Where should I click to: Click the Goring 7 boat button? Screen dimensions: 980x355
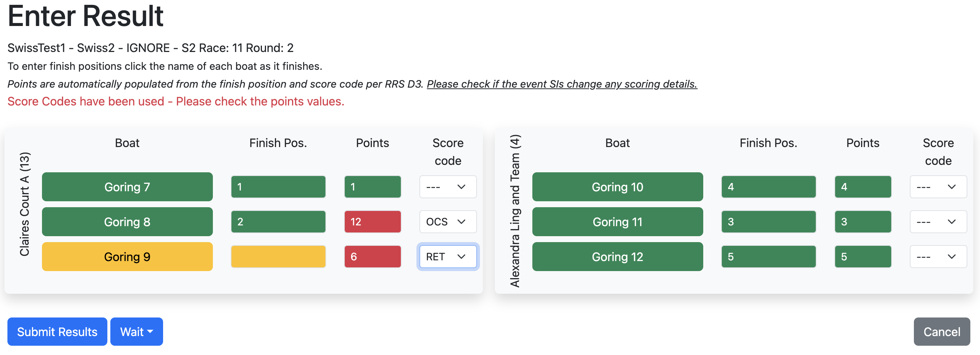point(127,187)
